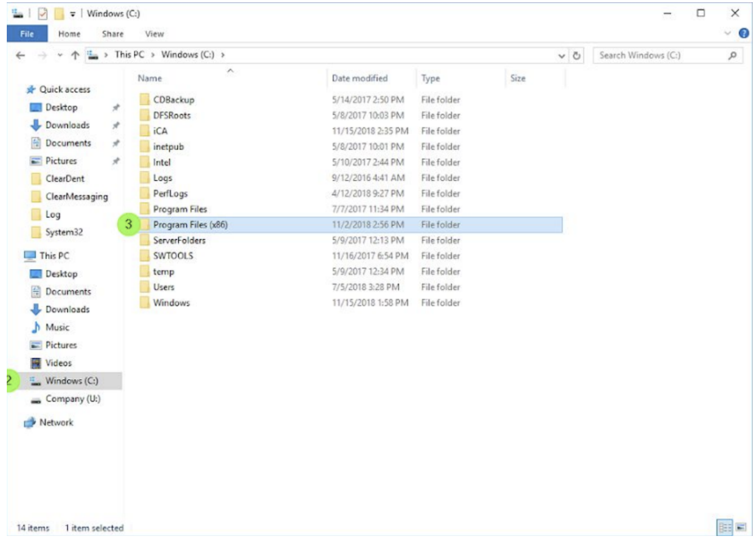Select Company (U:) drive in navigation pane
The height and width of the screenshot is (545, 756).
73,399
